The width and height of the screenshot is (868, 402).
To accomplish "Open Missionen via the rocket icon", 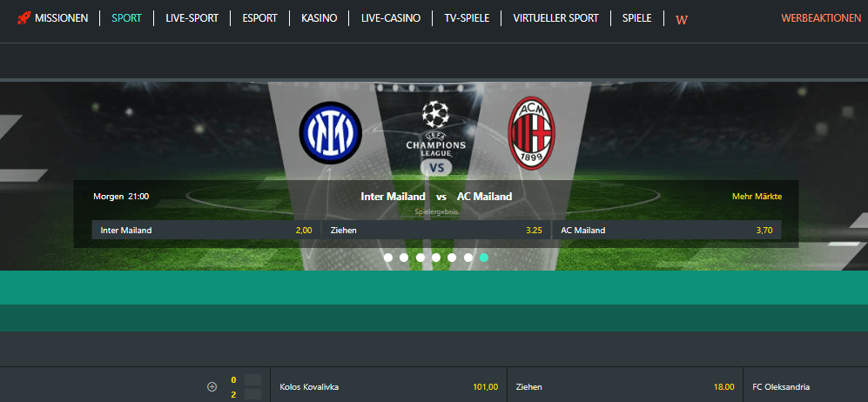I will coord(24,17).
